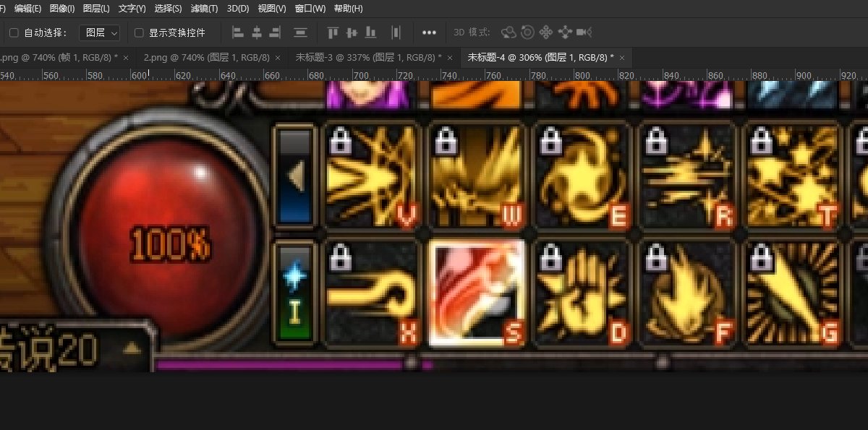Image resolution: width=868 pixels, height=430 pixels.
Task: Click the align left edges icon
Action: click(238, 33)
